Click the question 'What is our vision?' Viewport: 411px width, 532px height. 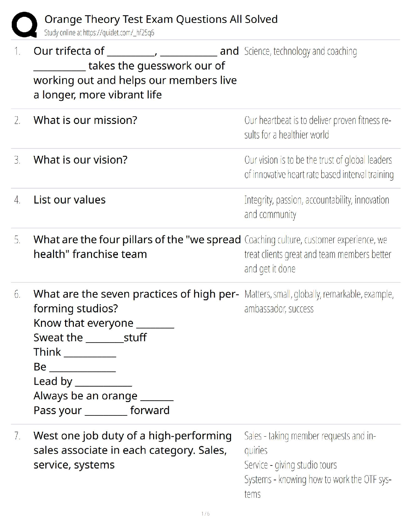coord(81,160)
